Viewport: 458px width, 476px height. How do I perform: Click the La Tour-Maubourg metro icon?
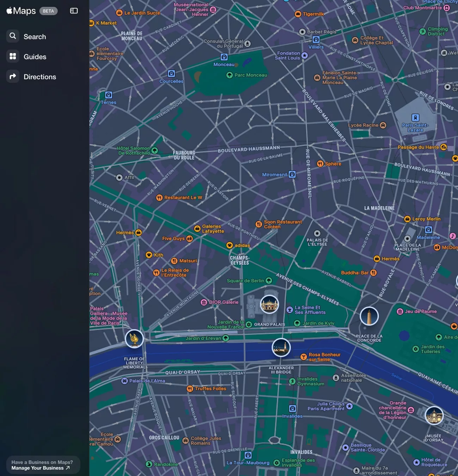(x=248, y=455)
